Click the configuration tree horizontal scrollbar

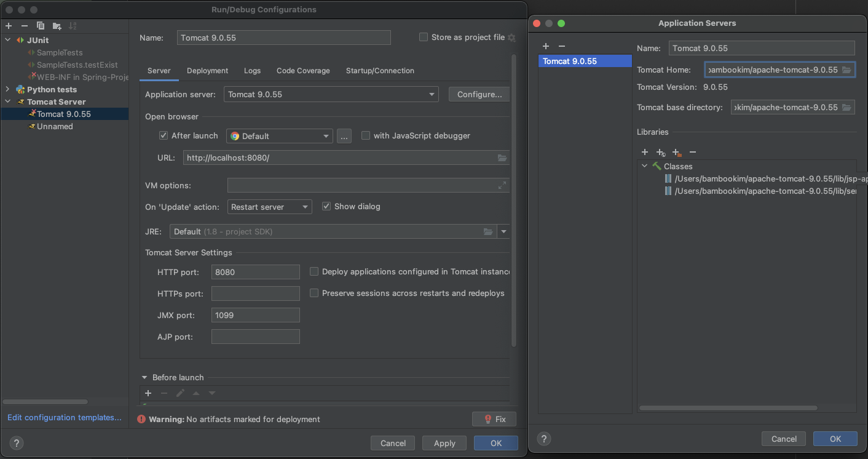(45, 402)
